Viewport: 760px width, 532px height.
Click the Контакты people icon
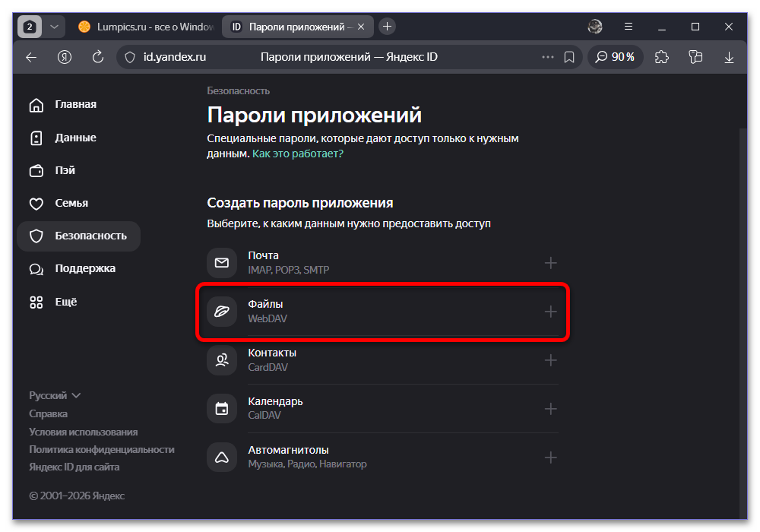click(x=222, y=360)
